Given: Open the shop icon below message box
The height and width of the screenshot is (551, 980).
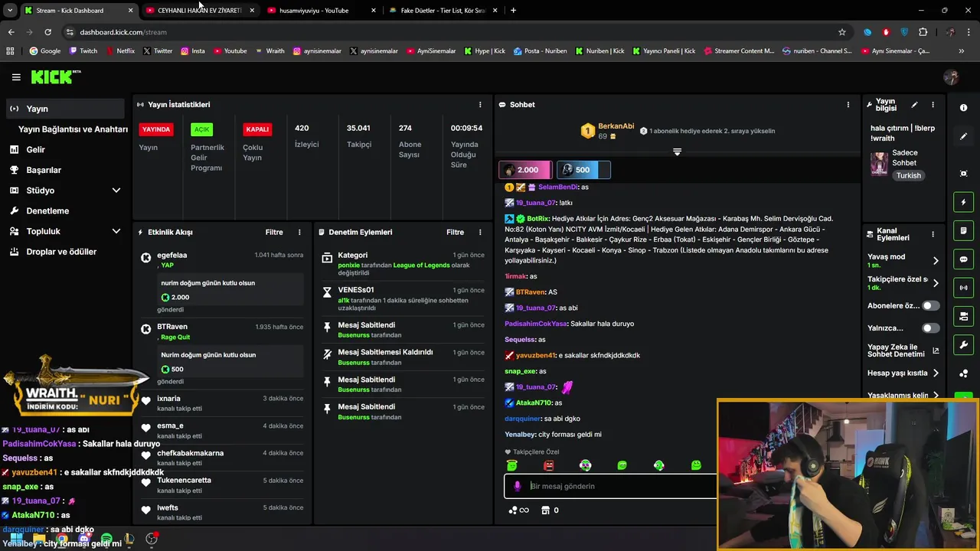Looking at the screenshot, I should [x=545, y=510].
